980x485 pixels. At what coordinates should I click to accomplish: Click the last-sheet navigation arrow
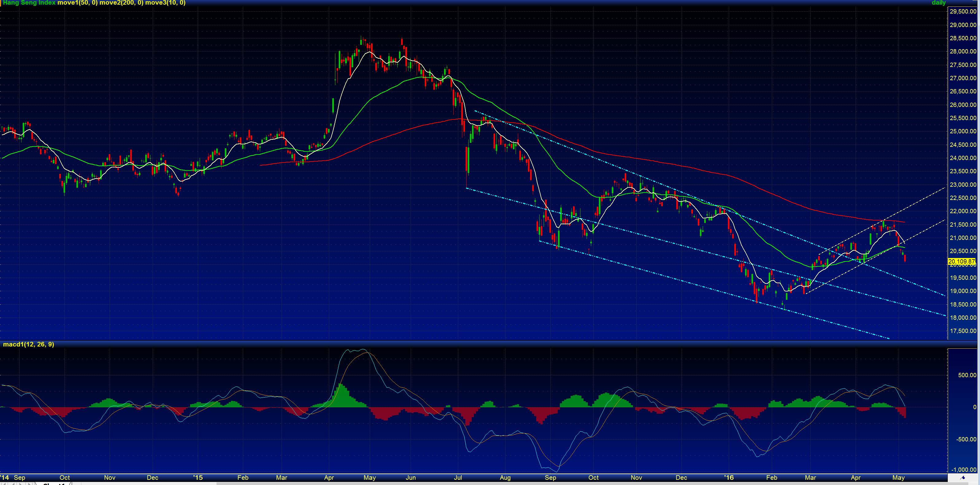click(30, 484)
